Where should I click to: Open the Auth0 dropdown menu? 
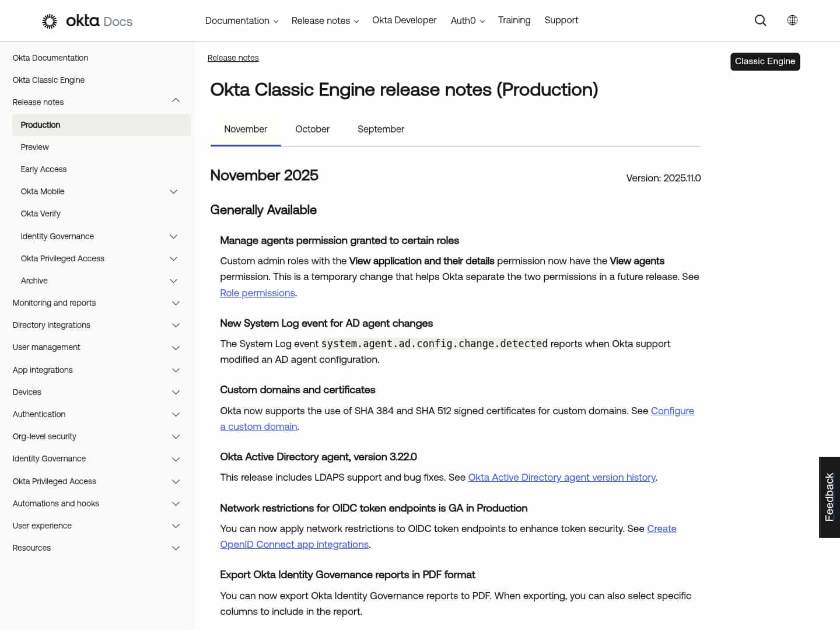[x=467, y=20]
